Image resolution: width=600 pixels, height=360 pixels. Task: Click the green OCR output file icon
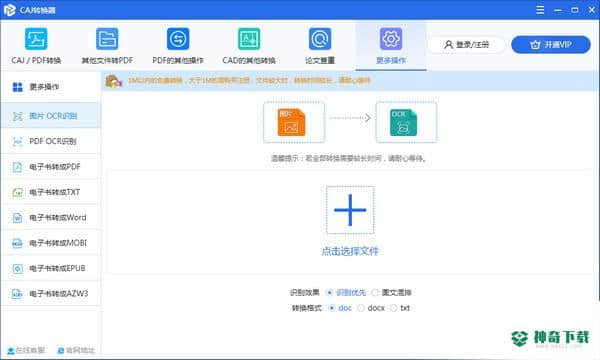click(403, 122)
